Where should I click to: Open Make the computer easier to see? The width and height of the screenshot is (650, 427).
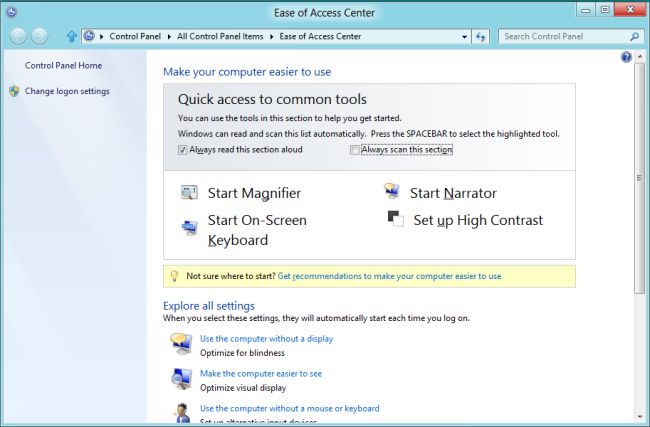pyautogui.click(x=261, y=374)
